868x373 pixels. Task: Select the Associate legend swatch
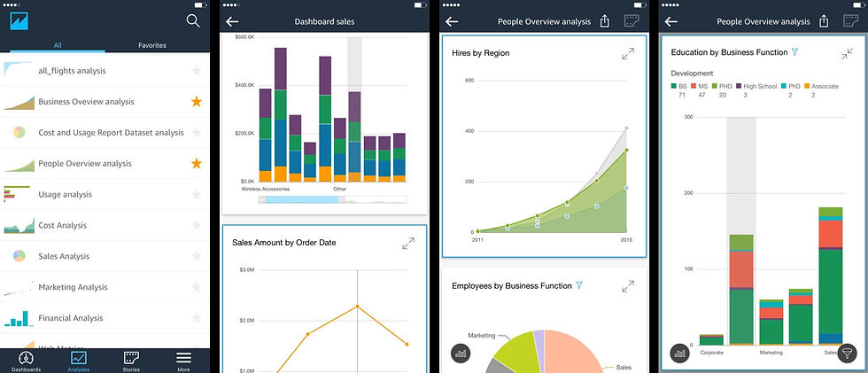click(x=807, y=86)
